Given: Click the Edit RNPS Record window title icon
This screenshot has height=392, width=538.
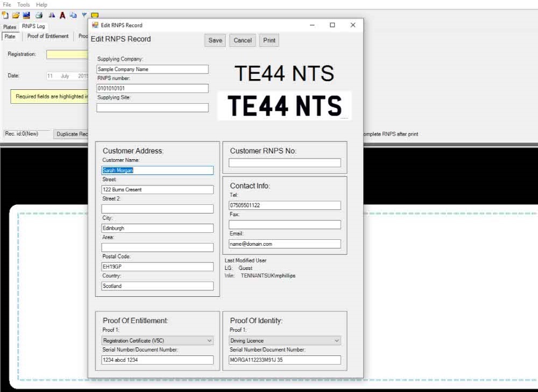Looking at the screenshot, I should click(x=95, y=25).
